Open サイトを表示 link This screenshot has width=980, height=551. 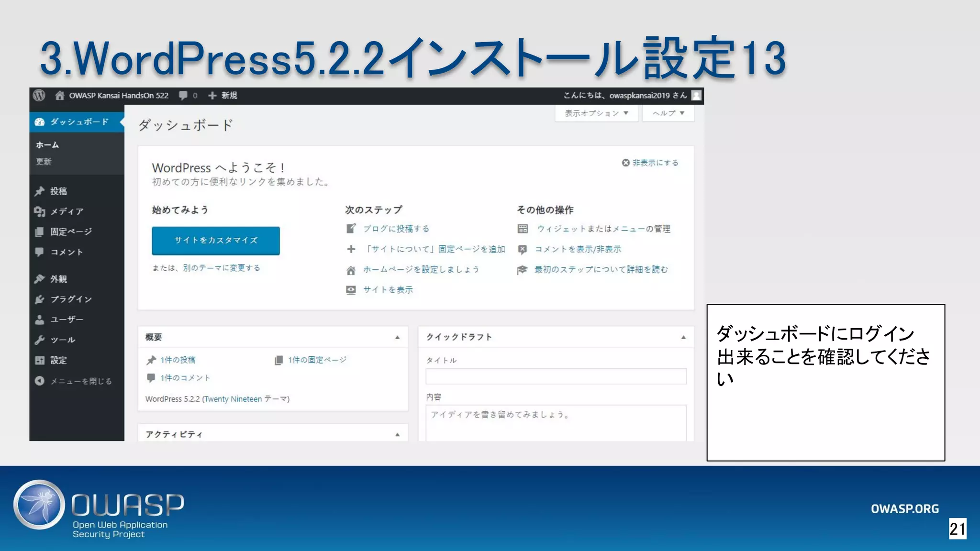coord(388,290)
